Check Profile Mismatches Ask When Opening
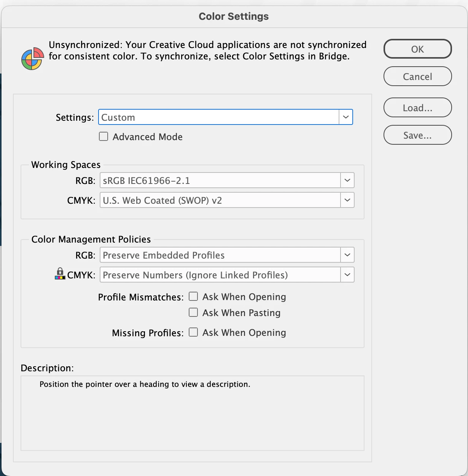Viewport: 468px width, 476px height. tap(193, 296)
